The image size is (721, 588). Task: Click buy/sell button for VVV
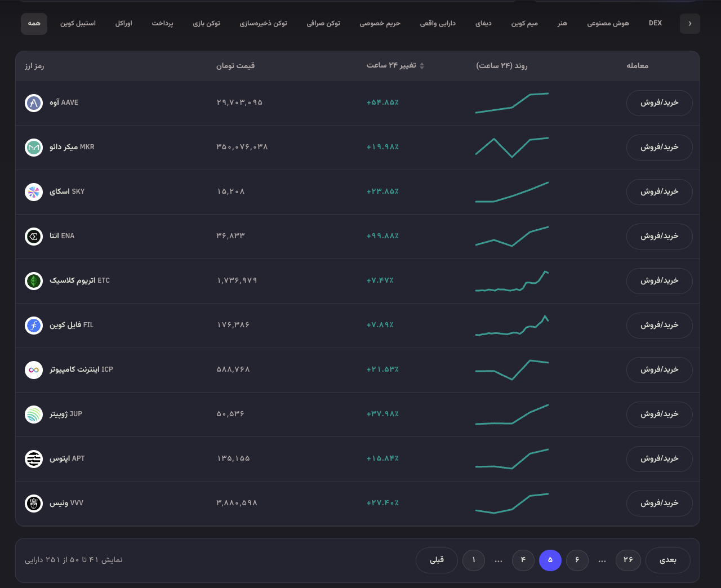point(660,504)
